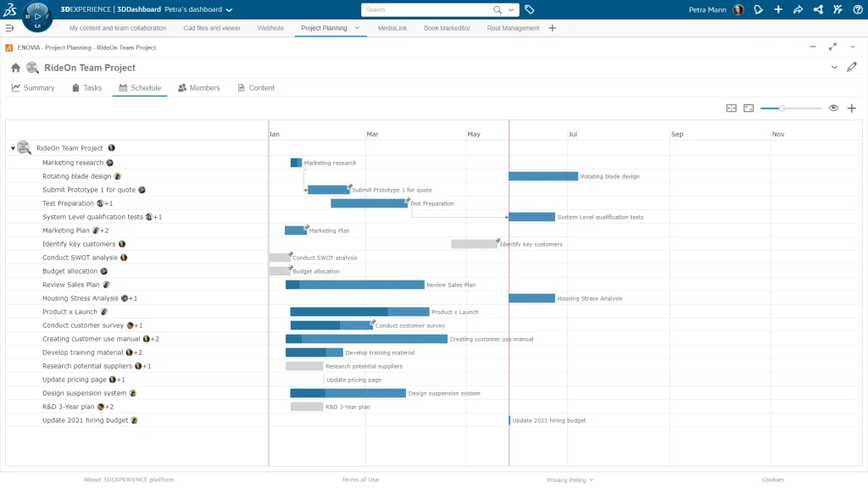The width and height of the screenshot is (868, 488).
Task: Toggle the eye visibility icon
Action: click(x=833, y=108)
